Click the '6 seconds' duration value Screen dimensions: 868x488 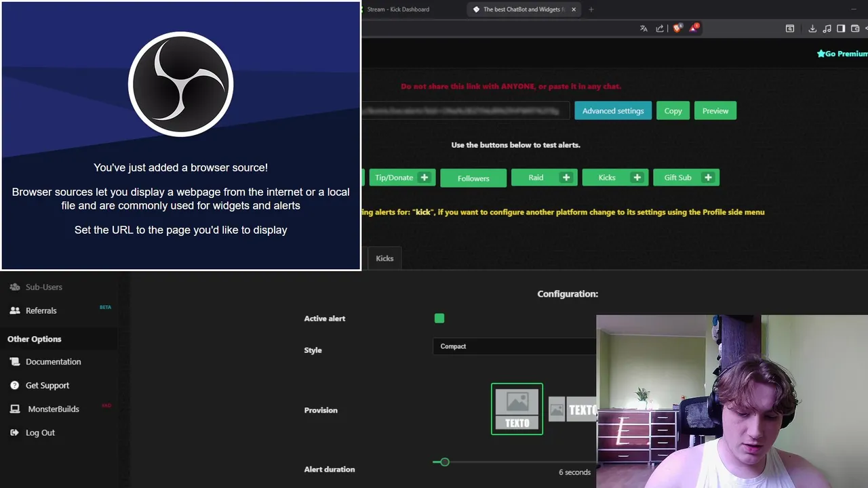[x=574, y=472]
